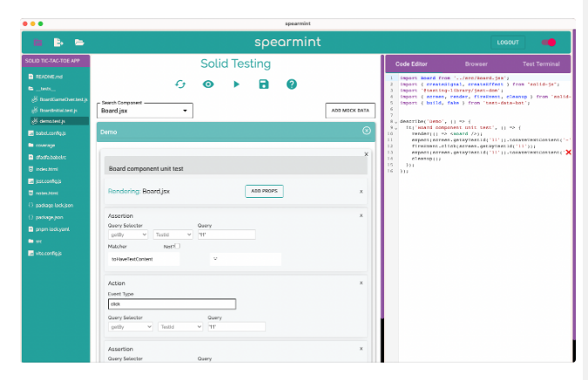Open package.json file
The height and width of the screenshot is (380, 588).
pos(45,217)
